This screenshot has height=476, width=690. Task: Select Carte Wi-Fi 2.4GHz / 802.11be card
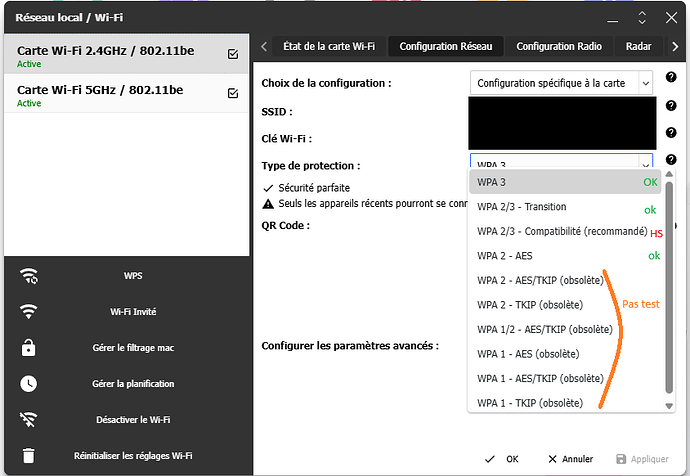pyautogui.click(x=127, y=54)
